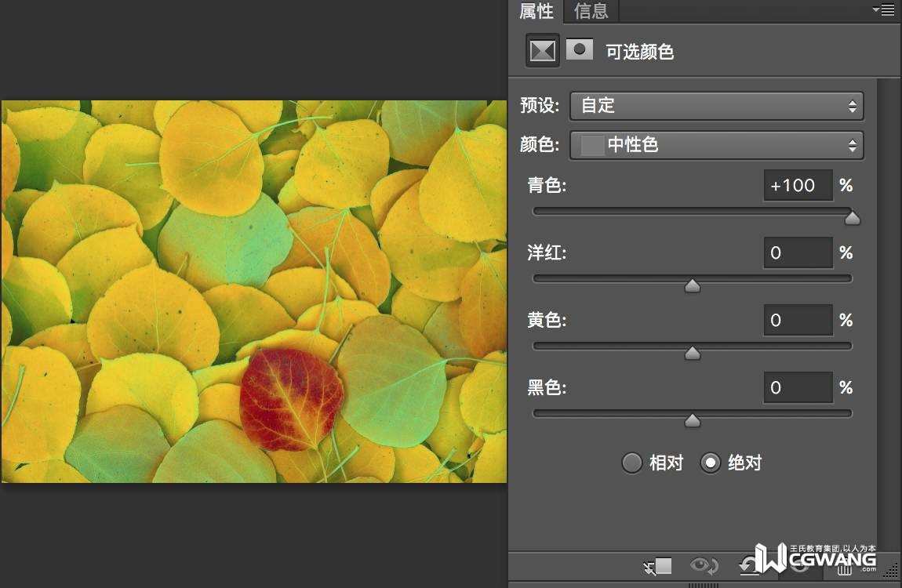Viewport: 902px width, 588px height.
Task: View the previous adjustment state
Action: click(704, 565)
